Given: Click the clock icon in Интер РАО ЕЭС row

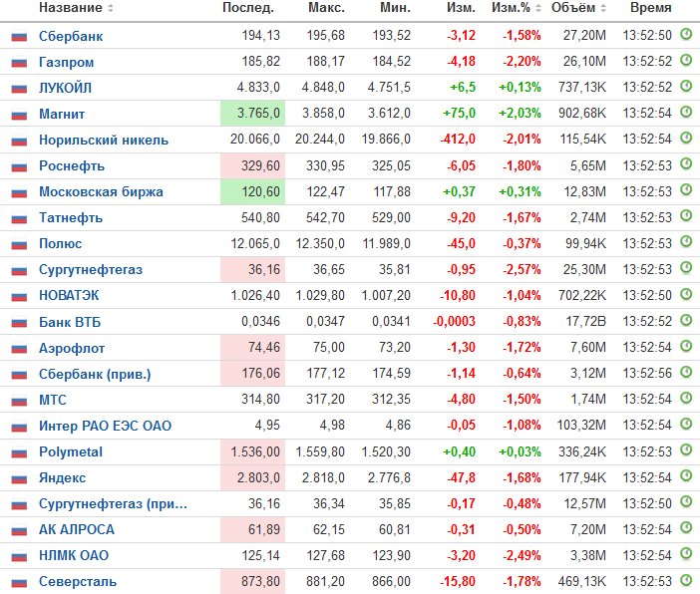Looking at the screenshot, I should click(686, 423).
